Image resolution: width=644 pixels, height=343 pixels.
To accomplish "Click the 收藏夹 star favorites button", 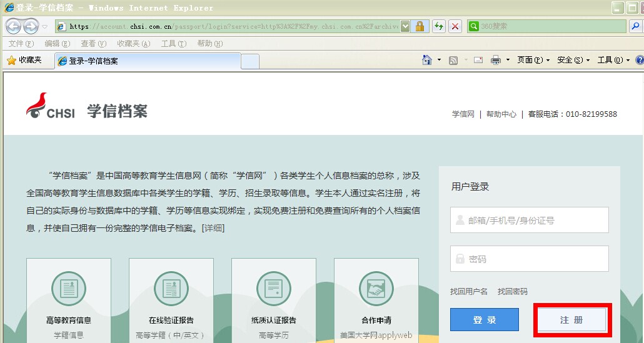I will point(24,61).
